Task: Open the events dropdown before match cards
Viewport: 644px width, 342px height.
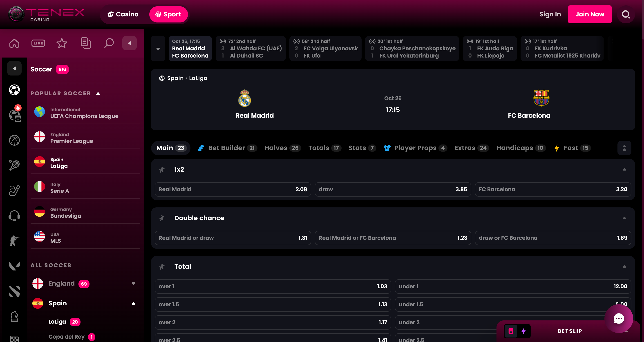Action: coord(158,49)
